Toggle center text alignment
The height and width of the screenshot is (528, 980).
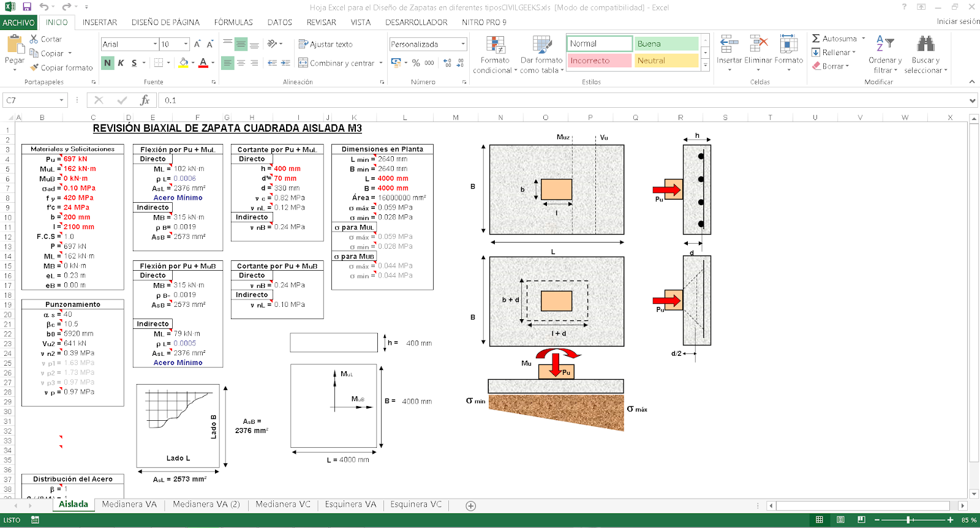pos(241,62)
